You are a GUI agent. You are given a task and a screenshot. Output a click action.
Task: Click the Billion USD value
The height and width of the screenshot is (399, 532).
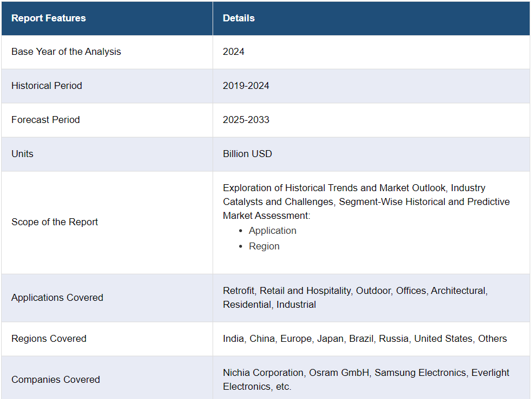(x=247, y=154)
